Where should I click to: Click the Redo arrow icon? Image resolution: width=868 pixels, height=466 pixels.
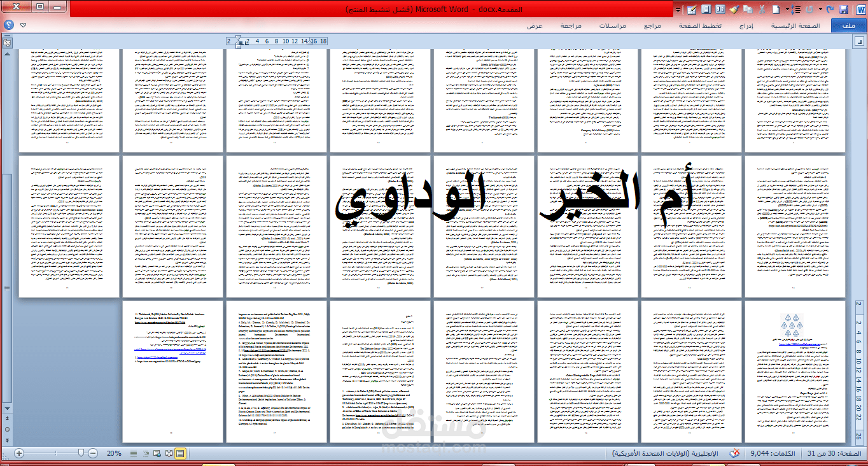[x=829, y=10]
